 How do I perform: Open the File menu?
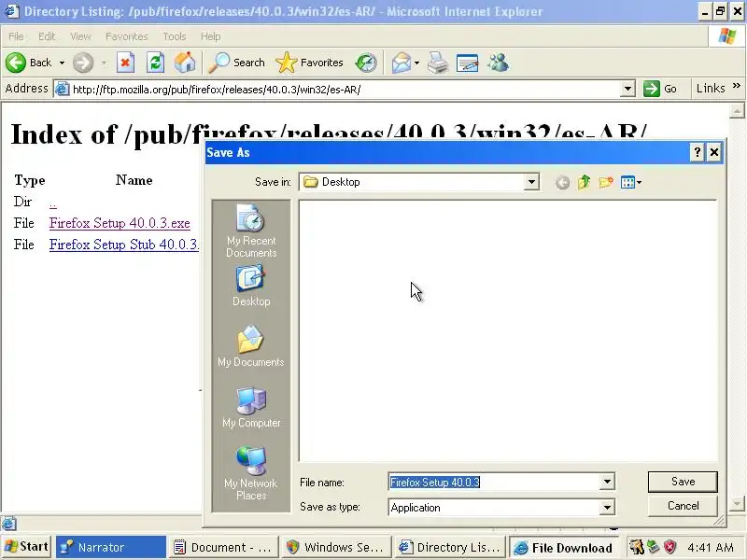(16, 36)
